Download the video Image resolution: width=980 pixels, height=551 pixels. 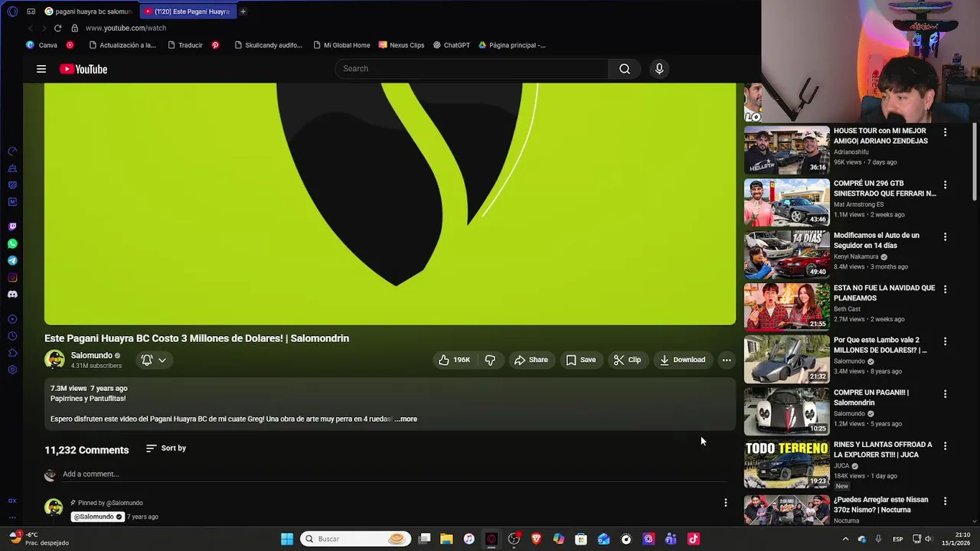[682, 360]
